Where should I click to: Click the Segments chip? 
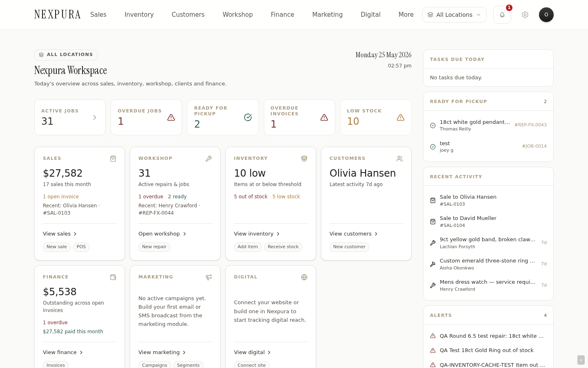[188, 365]
